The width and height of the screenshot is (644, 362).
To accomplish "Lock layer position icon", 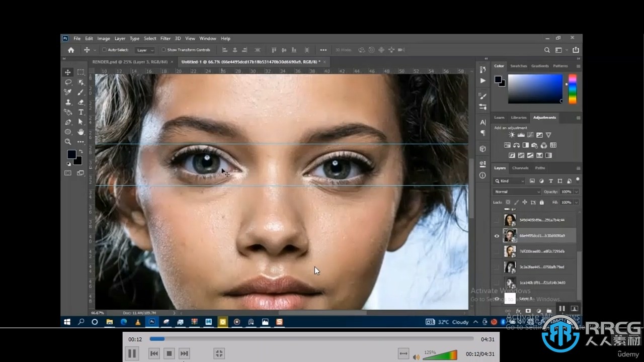I will (525, 202).
